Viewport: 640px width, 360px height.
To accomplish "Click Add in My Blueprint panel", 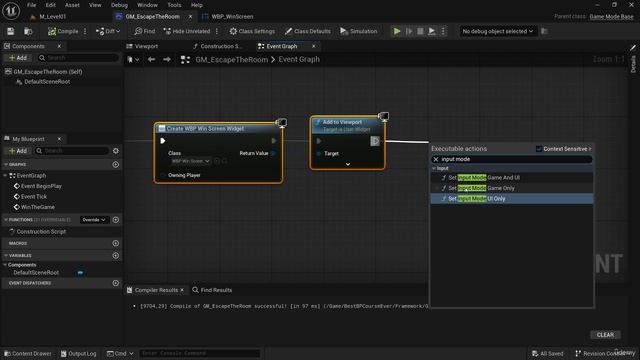I will pyautogui.click(x=18, y=151).
